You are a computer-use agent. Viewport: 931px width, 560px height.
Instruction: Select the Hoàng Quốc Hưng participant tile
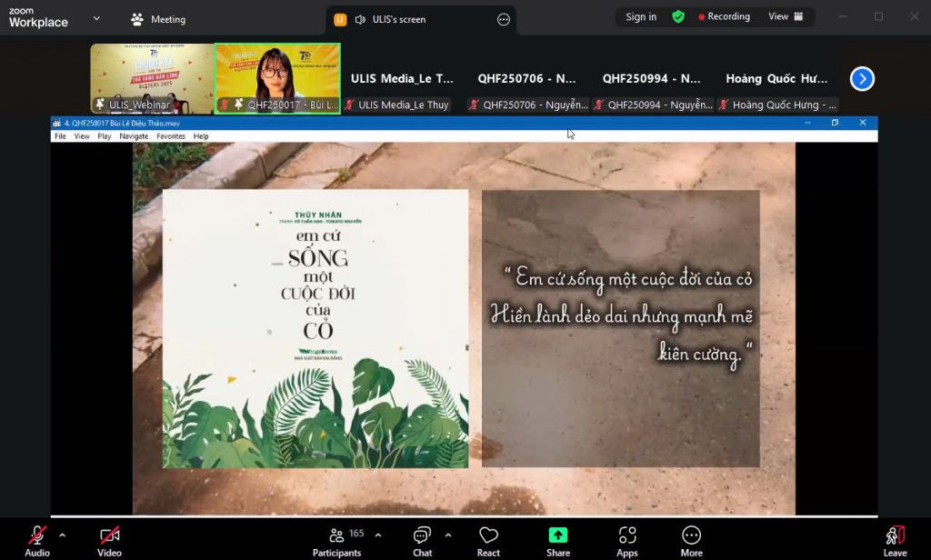pos(776,78)
